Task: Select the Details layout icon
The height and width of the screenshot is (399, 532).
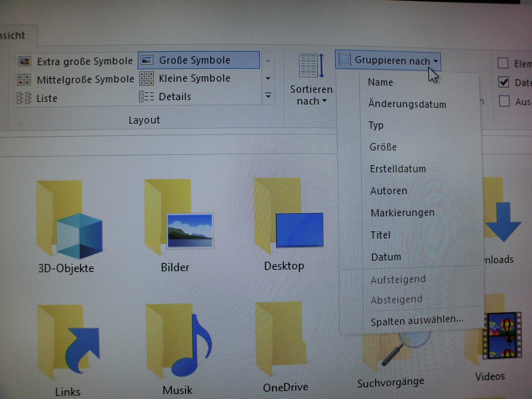Action: click(x=146, y=96)
